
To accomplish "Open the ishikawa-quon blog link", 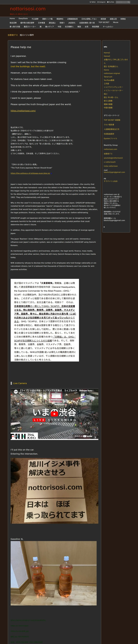I will tap(30, 173).
